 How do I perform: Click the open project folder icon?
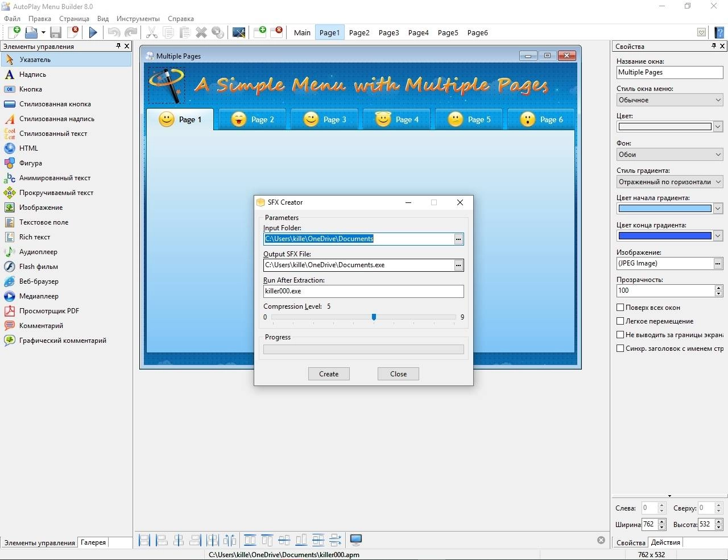[31, 32]
